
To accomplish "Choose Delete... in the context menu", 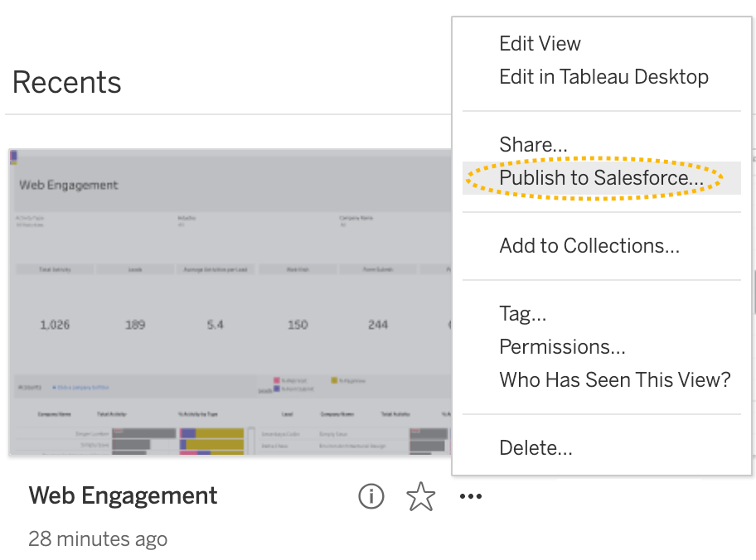I will point(535,448).
